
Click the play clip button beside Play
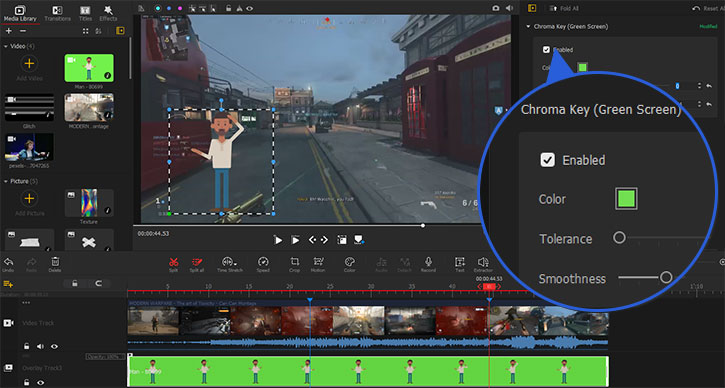click(295, 240)
